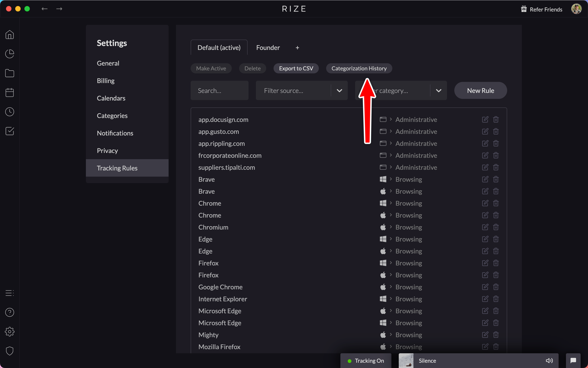Screen dimensions: 588x368
Task: Select the Google Chrome rule name
Action: pos(220,287)
